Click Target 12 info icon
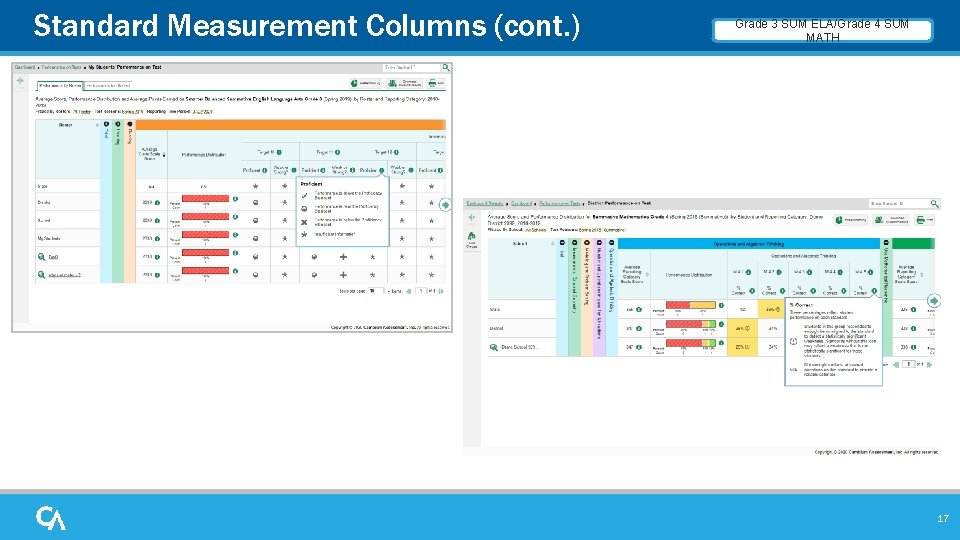The width and height of the screenshot is (960, 540). (x=396, y=152)
